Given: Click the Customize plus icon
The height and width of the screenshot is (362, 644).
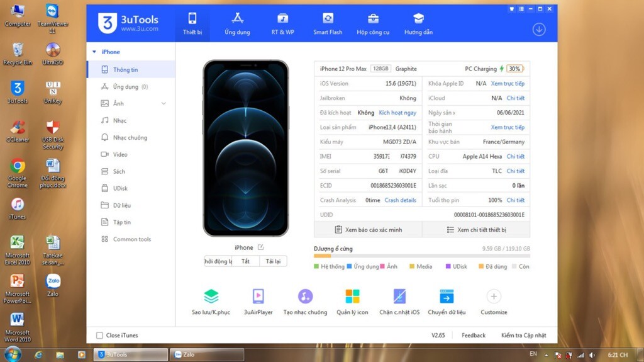Looking at the screenshot, I should tap(494, 296).
